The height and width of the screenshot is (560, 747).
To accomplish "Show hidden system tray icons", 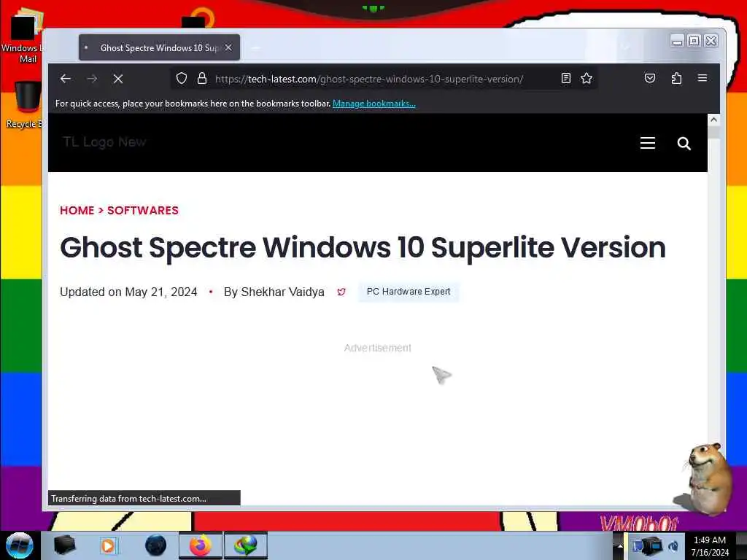I will tap(620, 545).
